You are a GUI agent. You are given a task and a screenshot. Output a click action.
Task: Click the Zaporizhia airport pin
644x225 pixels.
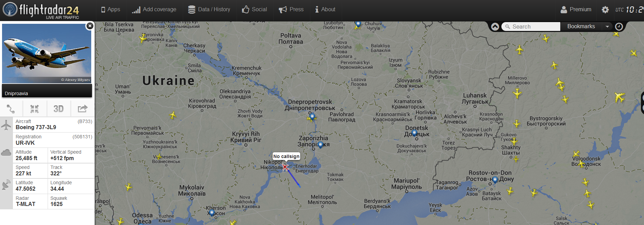320,145
